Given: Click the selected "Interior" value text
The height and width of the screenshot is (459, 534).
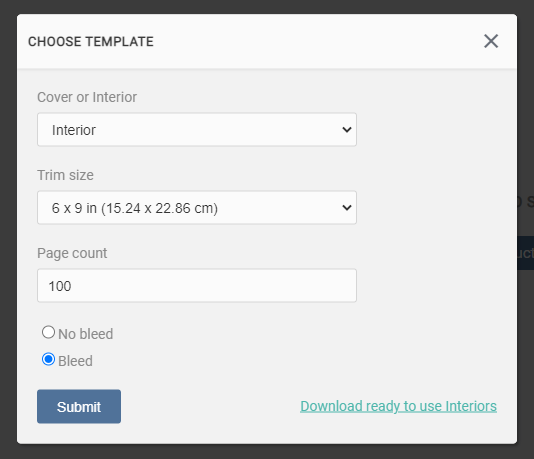Looking at the screenshot, I should [x=74, y=130].
